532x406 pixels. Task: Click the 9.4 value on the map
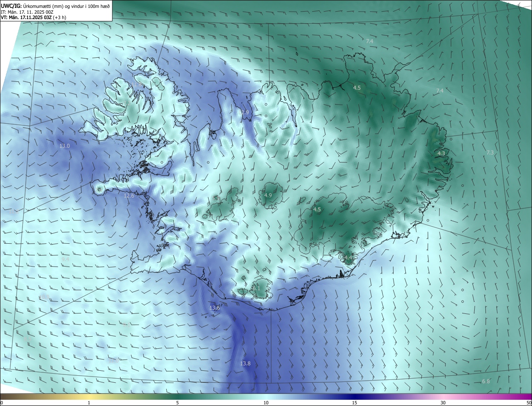[x=65, y=259]
